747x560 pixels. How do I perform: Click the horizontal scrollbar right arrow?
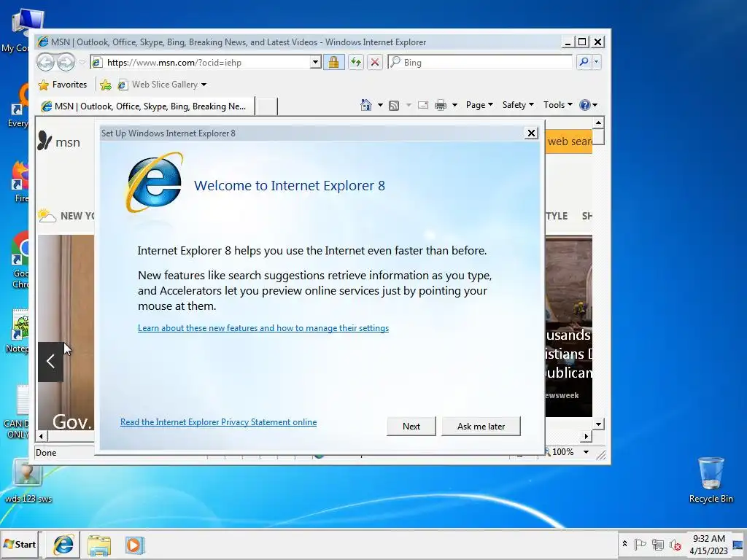586,436
